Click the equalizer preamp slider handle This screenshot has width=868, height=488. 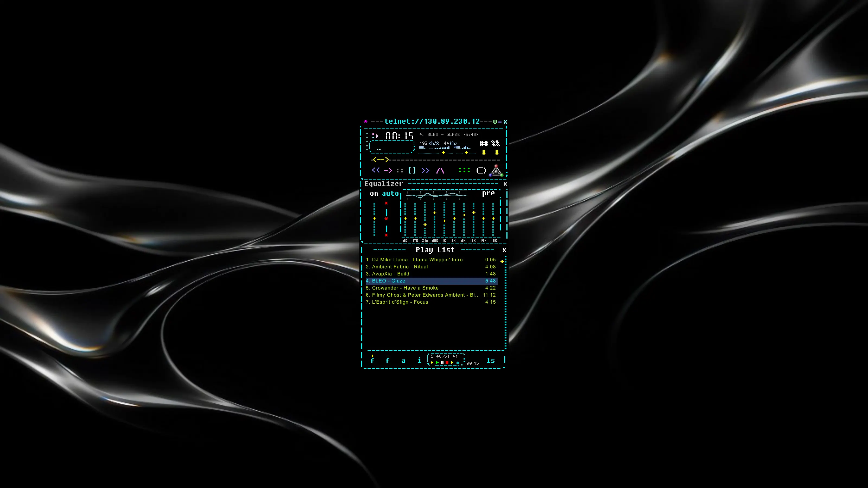(x=374, y=219)
